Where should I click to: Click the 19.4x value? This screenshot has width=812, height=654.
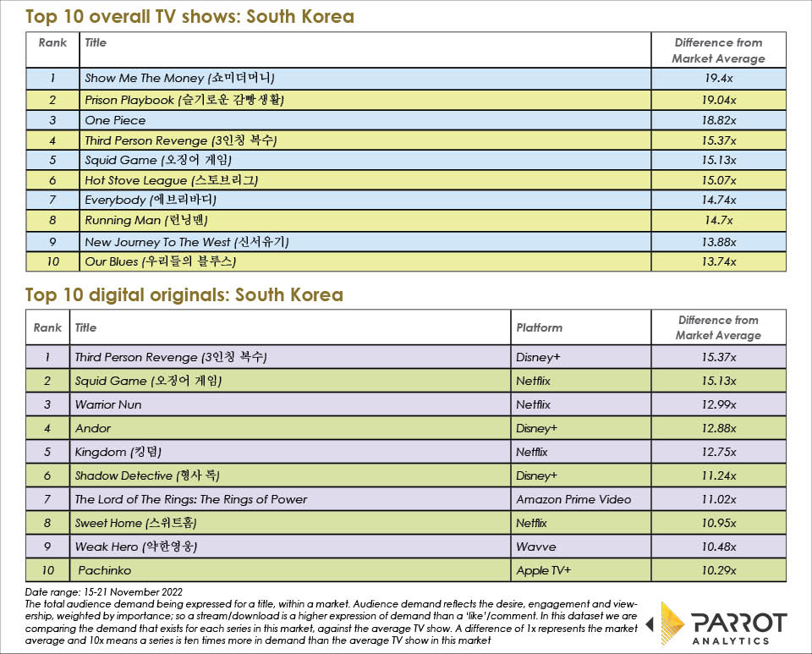pos(719,78)
